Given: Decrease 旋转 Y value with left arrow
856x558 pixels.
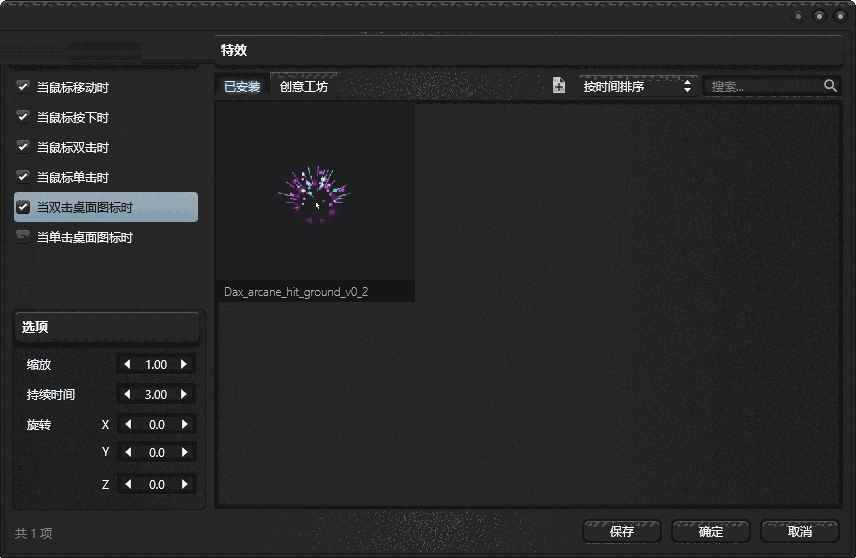Looking at the screenshot, I should [128, 452].
